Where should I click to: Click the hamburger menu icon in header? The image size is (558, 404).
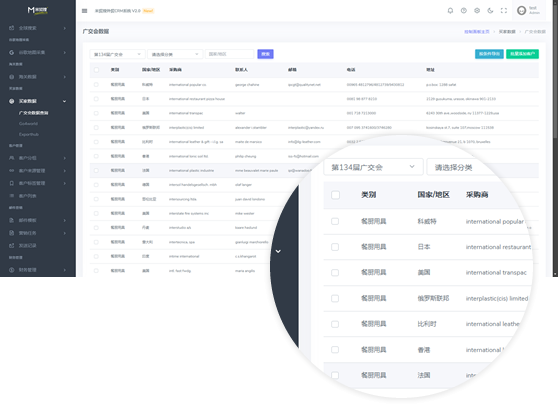click(x=84, y=11)
